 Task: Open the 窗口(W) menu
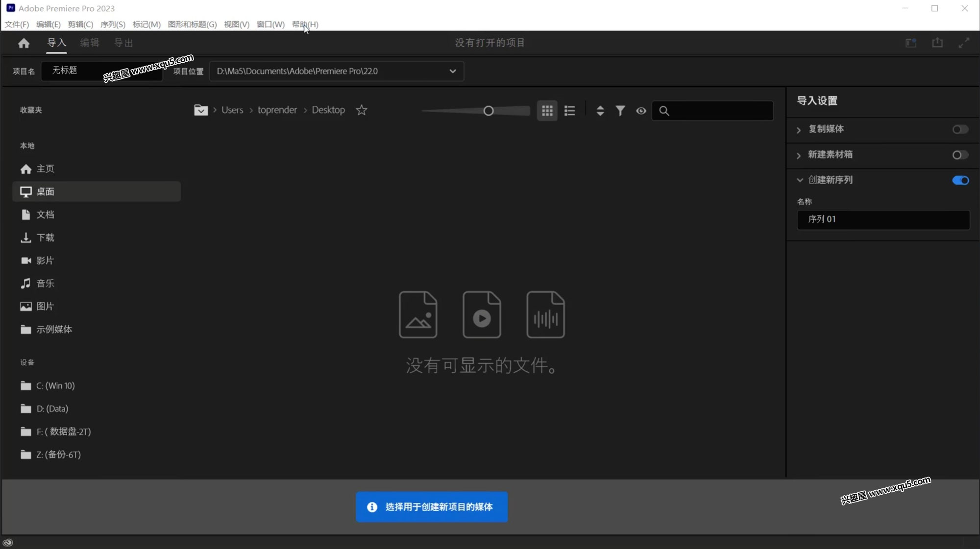(x=270, y=24)
